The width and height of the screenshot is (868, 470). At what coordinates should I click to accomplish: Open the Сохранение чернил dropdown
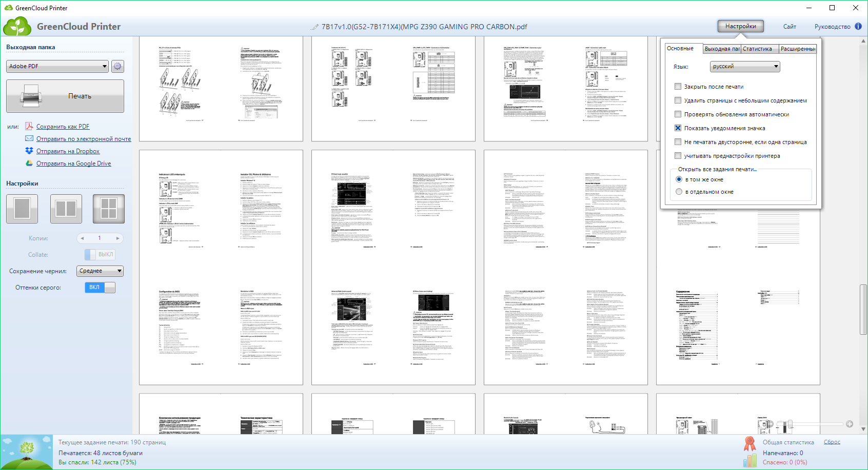[101, 271]
